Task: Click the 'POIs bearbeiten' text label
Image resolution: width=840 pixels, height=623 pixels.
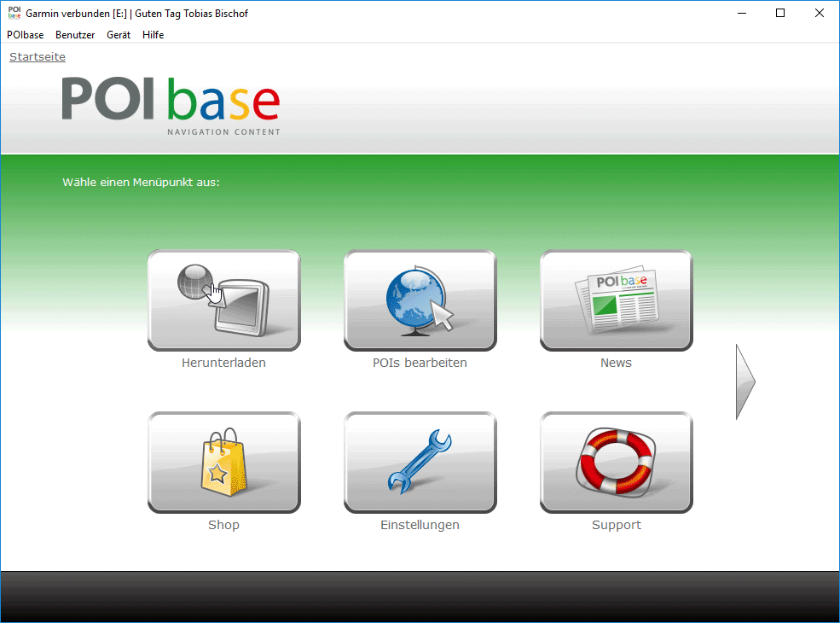Action: [x=420, y=363]
